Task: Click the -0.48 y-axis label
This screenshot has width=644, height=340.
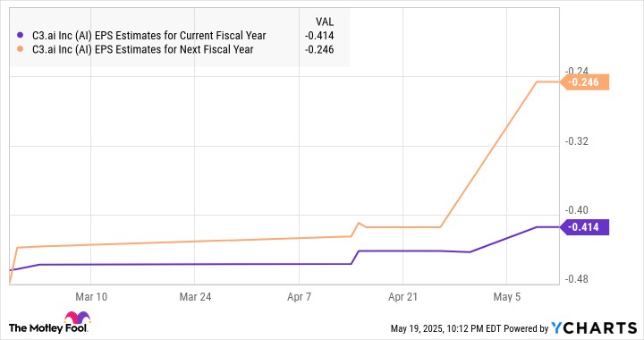Action: click(577, 279)
